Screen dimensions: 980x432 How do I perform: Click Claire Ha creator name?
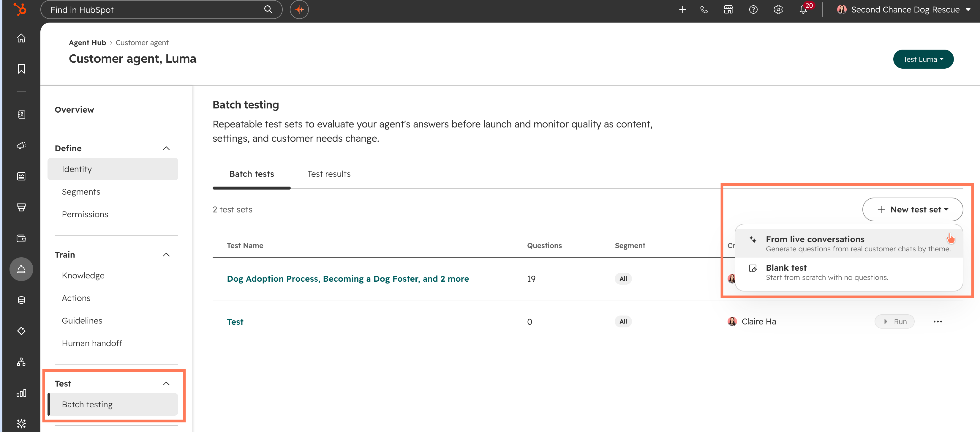click(x=758, y=321)
